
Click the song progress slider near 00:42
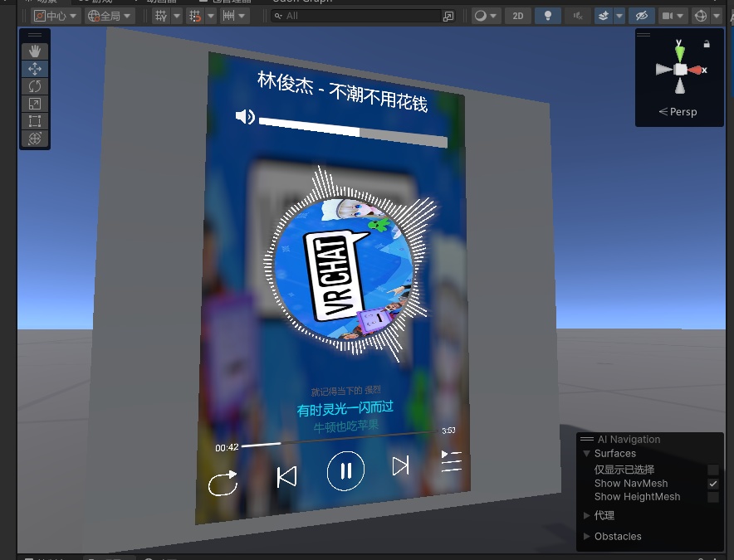262,445
